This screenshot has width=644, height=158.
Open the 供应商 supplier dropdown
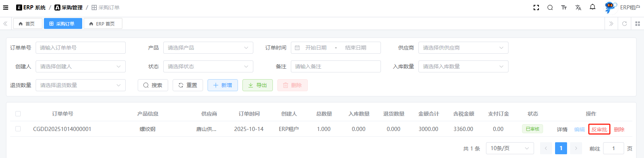coord(463,48)
